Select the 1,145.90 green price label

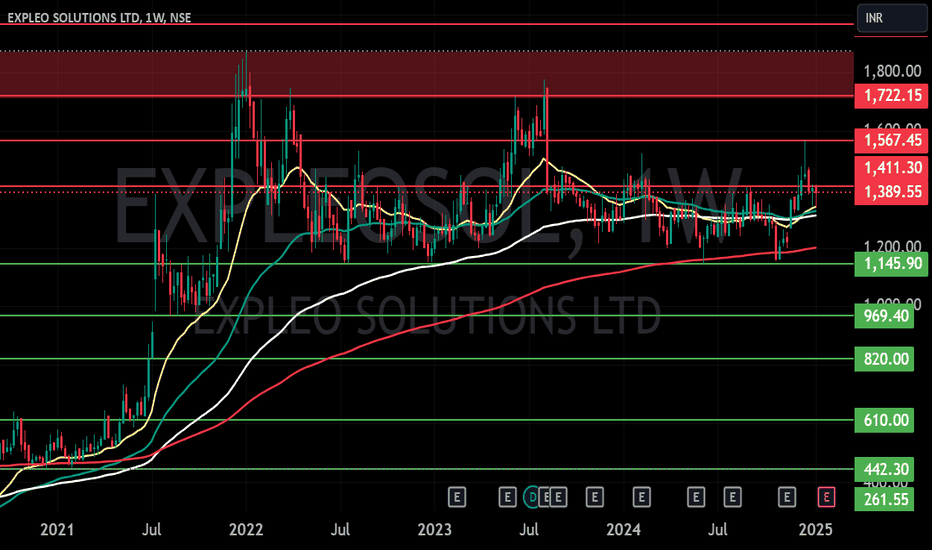[891, 264]
